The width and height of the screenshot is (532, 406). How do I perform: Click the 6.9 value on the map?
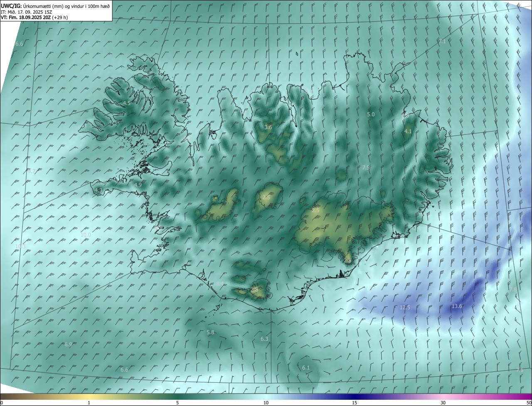pyautogui.click(x=68, y=345)
